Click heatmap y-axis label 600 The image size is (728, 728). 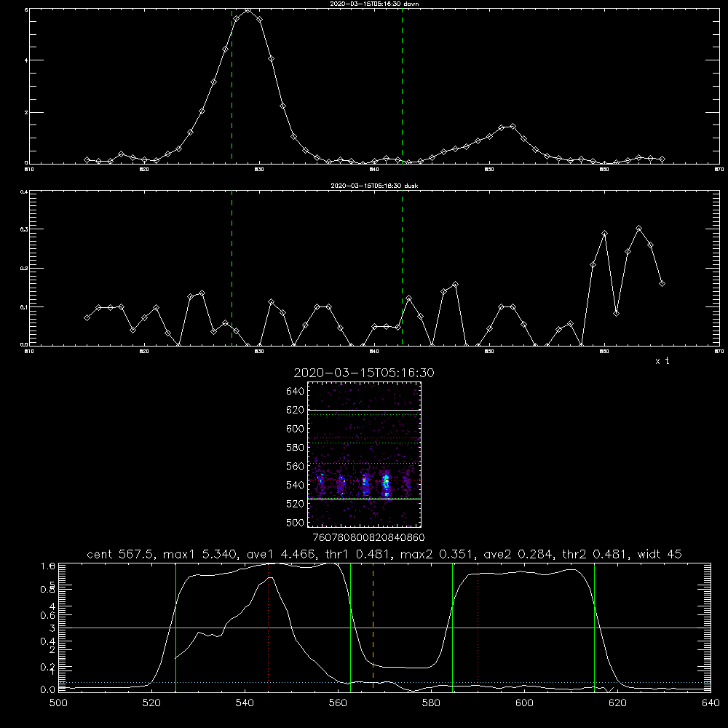pos(295,429)
